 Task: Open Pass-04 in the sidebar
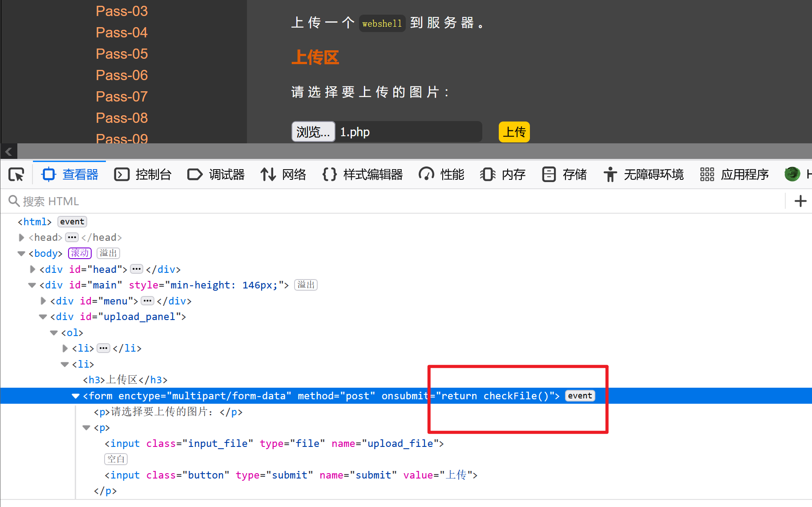(122, 32)
